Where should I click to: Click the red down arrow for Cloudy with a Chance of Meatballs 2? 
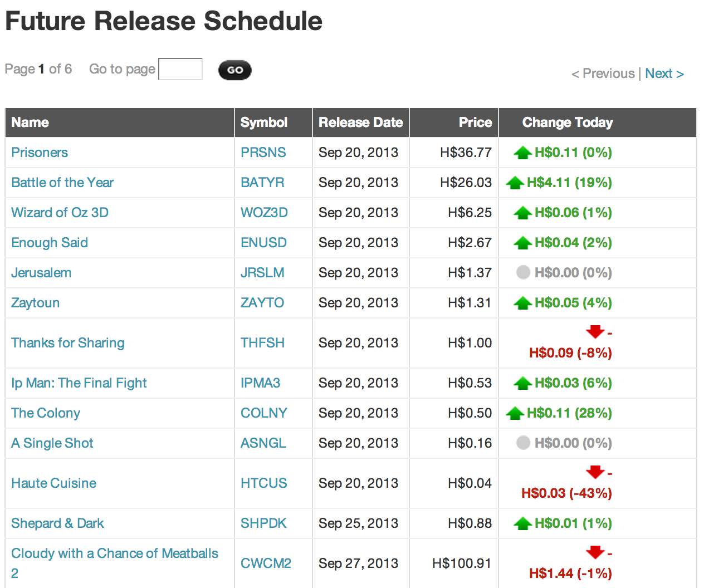tap(595, 552)
